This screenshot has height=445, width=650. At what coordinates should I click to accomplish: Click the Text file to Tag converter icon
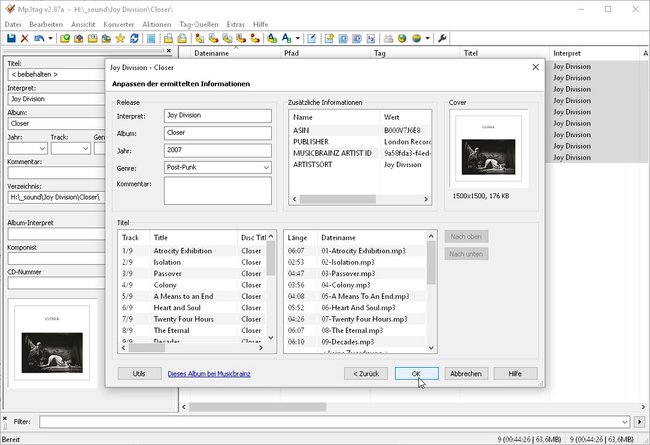[241, 39]
